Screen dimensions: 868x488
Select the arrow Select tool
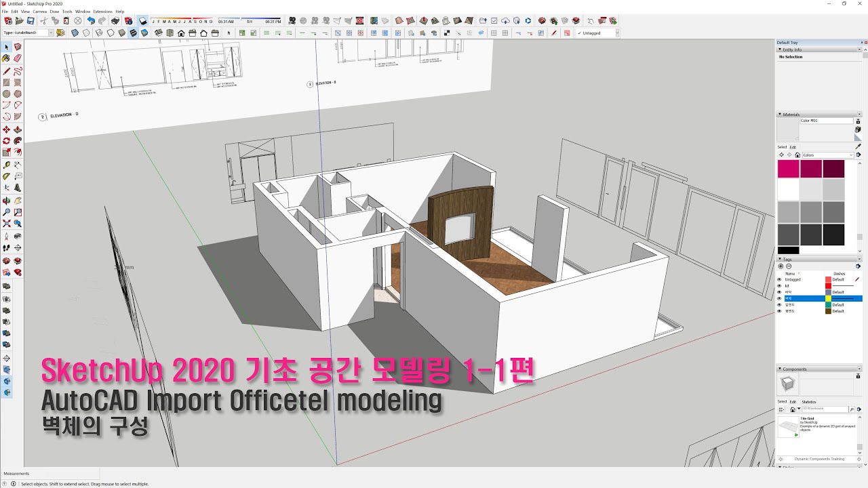coord(7,47)
